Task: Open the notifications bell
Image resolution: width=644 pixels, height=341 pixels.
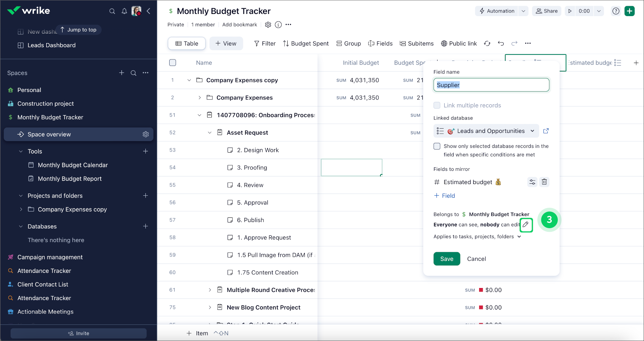Action: pos(124,11)
